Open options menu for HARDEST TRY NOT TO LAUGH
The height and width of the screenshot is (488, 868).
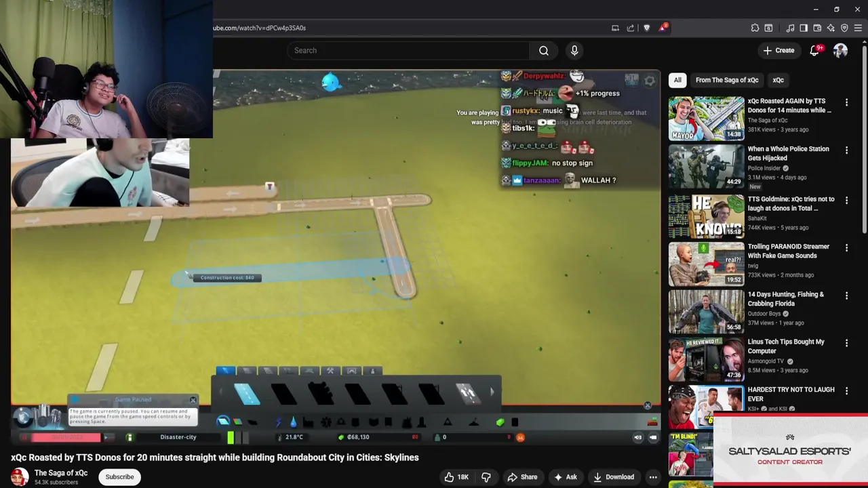(x=846, y=391)
